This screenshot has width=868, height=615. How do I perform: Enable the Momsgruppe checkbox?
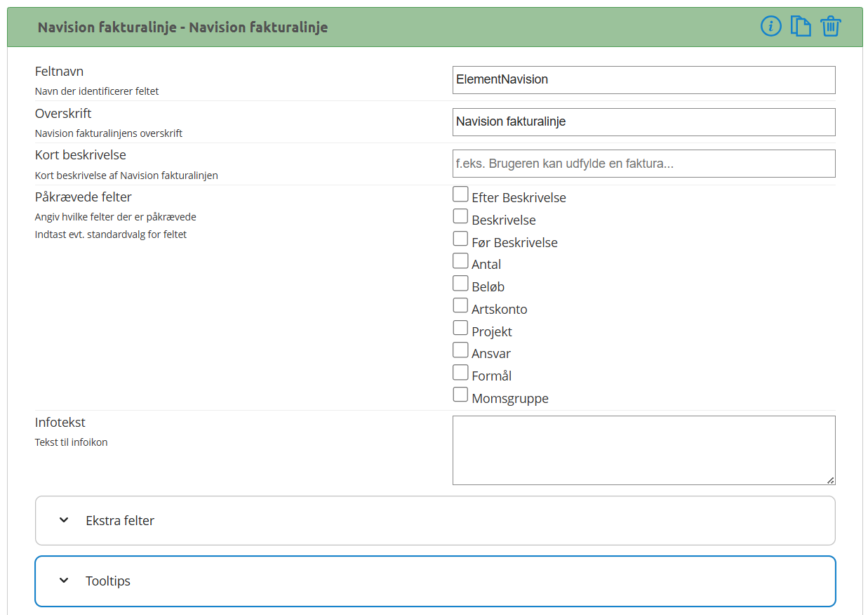point(460,395)
